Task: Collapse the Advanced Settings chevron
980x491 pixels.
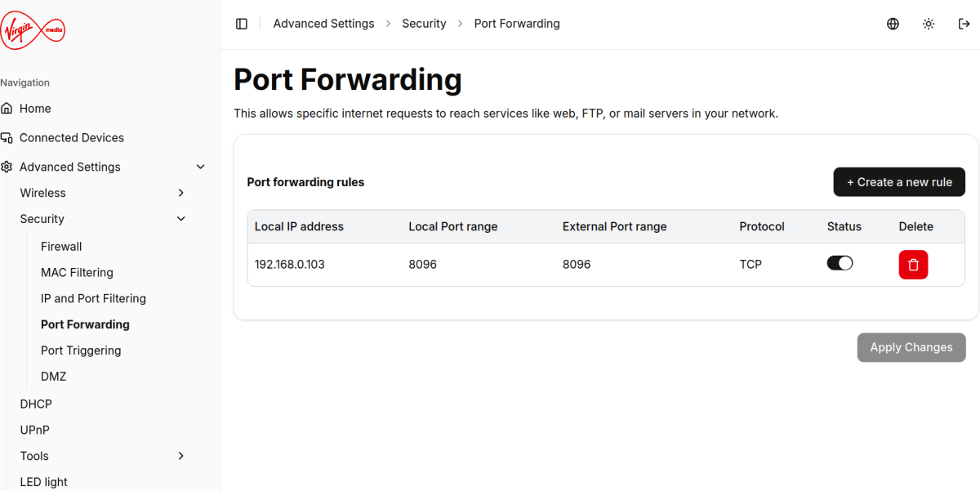Action: (x=201, y=167)
